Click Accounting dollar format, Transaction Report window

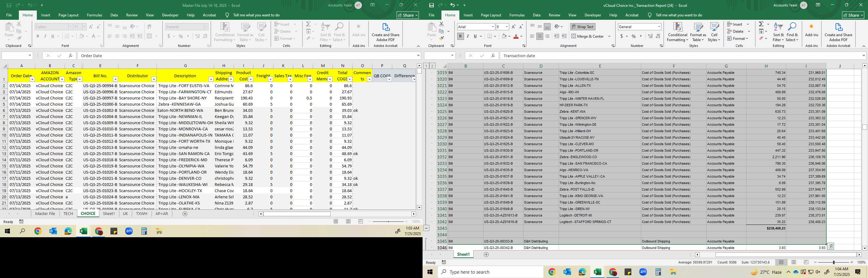click(x=621, y=36)
